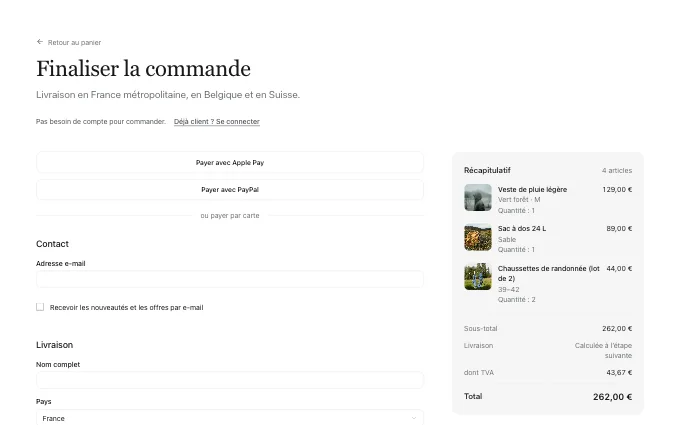Click the chevron on the Pays selector
This screenshot has height=425, width=680.
point(414,418)
